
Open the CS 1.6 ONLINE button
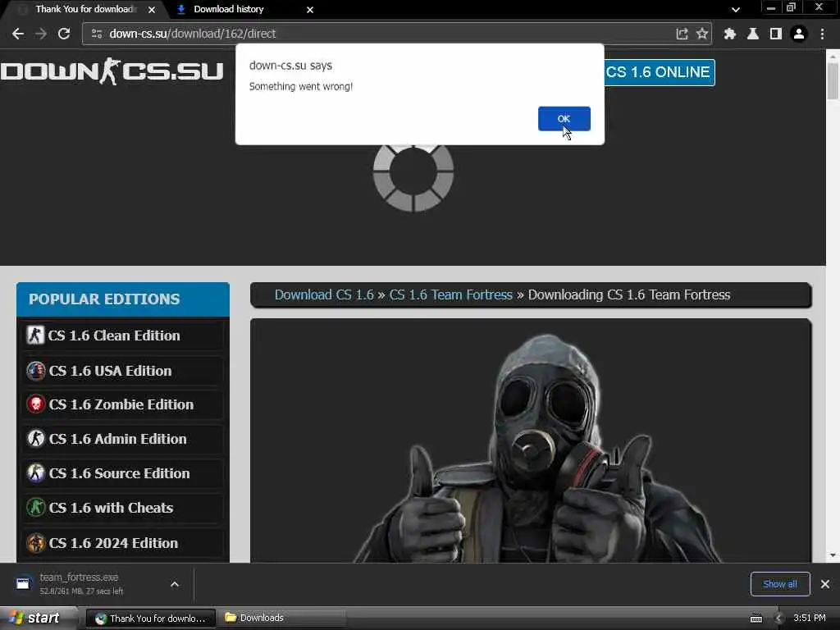point(659,72)
